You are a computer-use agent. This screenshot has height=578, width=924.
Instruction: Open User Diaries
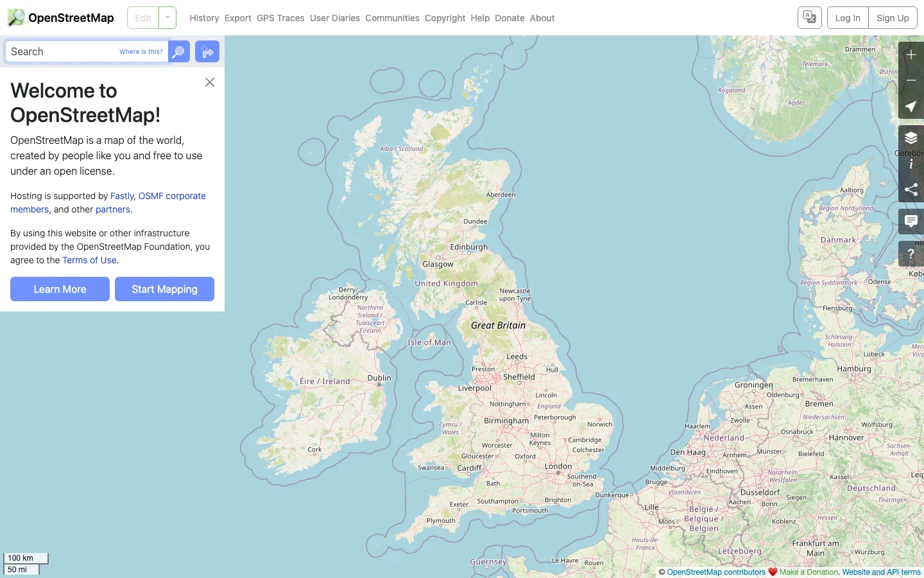[x=335, y=18]
